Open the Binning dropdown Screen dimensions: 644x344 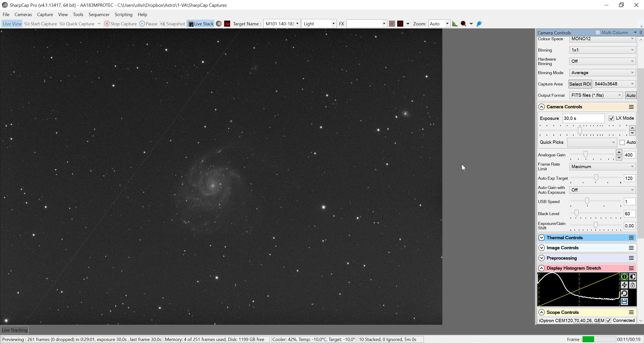coord(602,50)
